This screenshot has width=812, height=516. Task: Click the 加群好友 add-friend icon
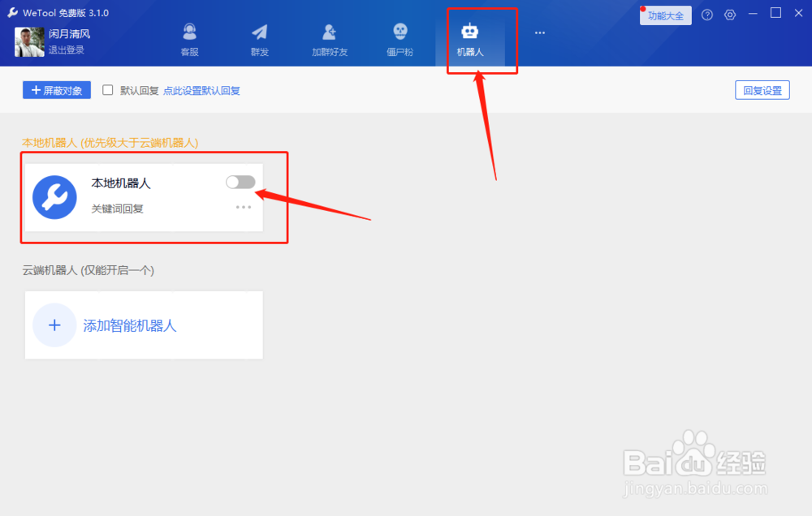coord(329,32)
